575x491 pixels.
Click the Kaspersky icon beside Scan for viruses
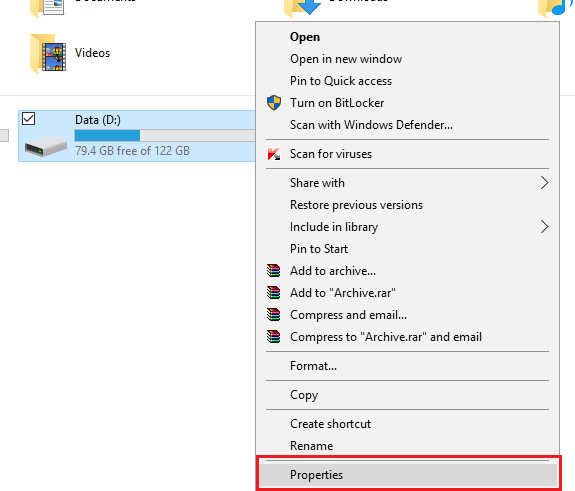click(274, 154)
